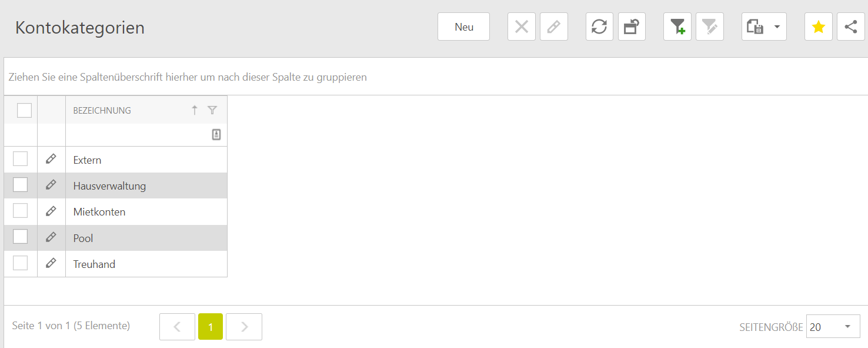The image size is (868, 348).
Task: Select the Pool row text
Action: 84,238
